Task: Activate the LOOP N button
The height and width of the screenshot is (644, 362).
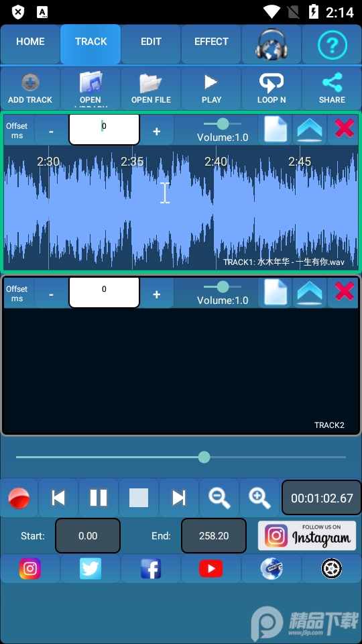Action: point(271,88)
